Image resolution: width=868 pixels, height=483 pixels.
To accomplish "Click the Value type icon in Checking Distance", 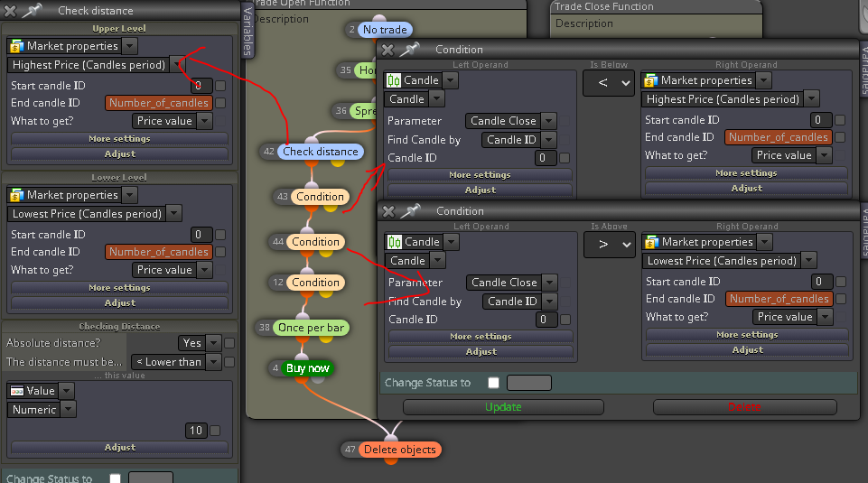I will [17, 391].
